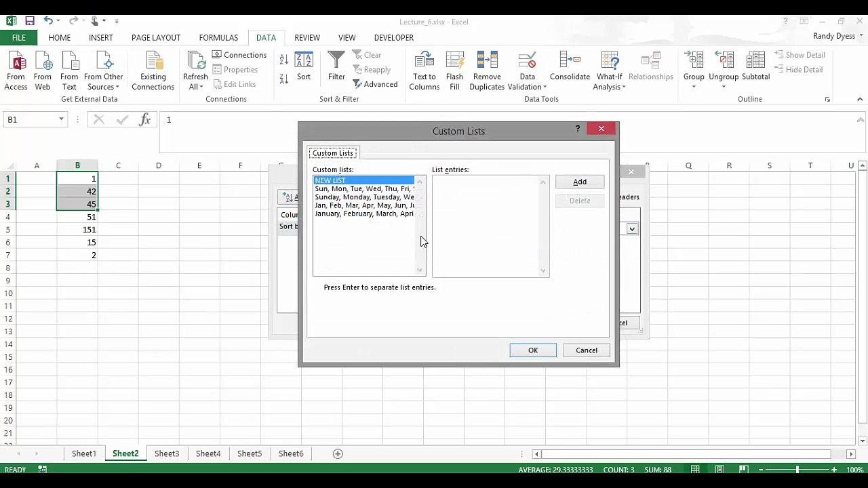Image resolution: width=868 pixels, height=488 pixels.
Task: Sort ascending A to Z icon
Action: pyautogui.click(x=284, y=60)
